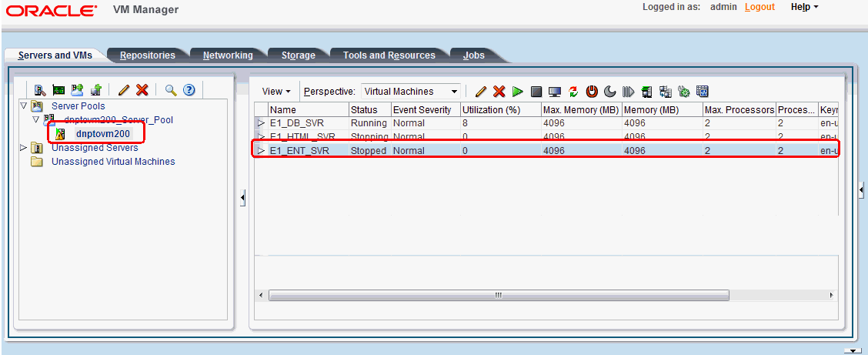Collapse the navigation pane with the splitter arrow
Viewport: 868px width, 355px height.
(x=242, y=198)
